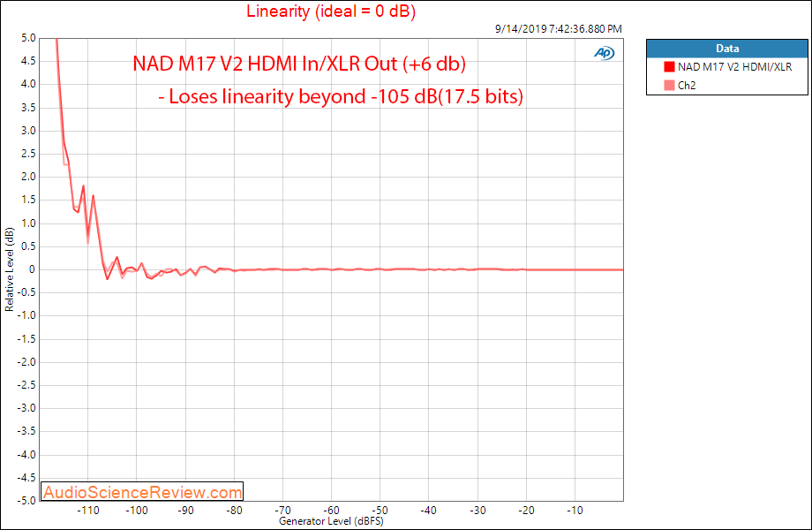The height and width of the screenshot is (530, 812).
Task: Select the pink Ch2 legend swatch
Action: pos(669,86)
